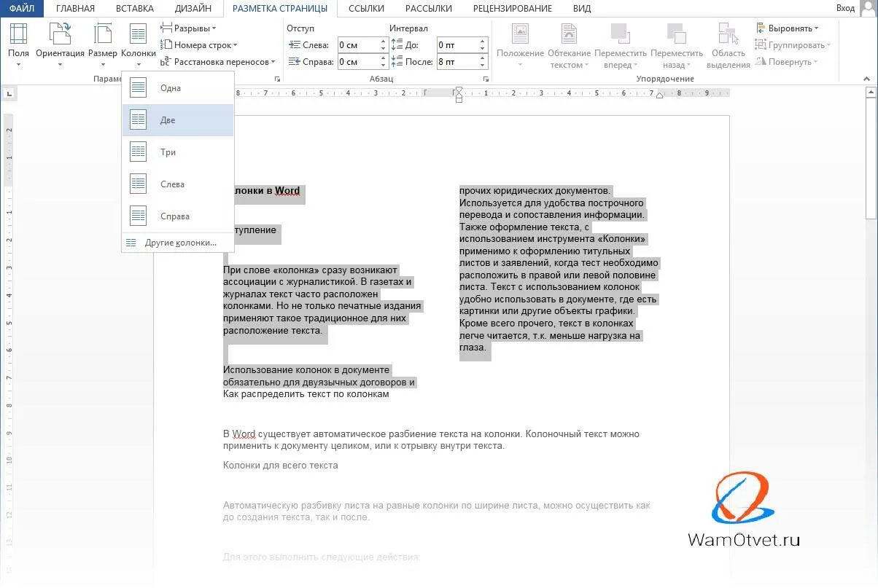Click the Справа indent input field
878x588 pixels.
click(x=357, y=62)
